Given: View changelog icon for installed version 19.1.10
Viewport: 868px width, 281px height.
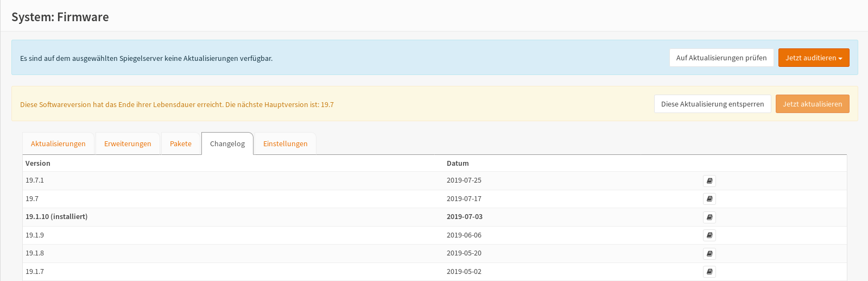Looking at the screenshot, I should pos(709,217).
